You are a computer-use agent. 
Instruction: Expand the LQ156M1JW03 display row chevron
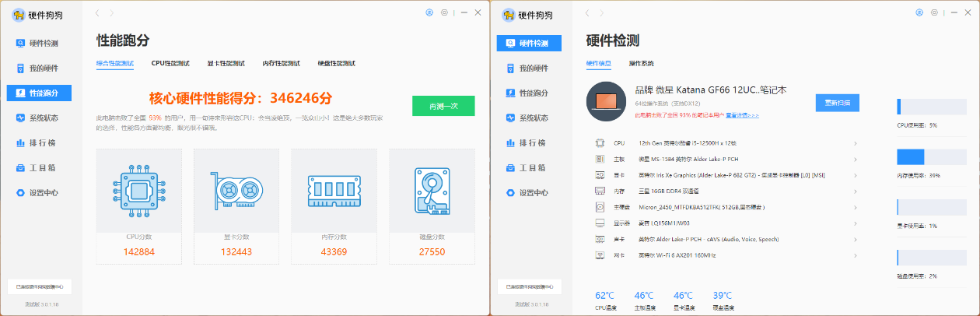click(x=856, y=223)
